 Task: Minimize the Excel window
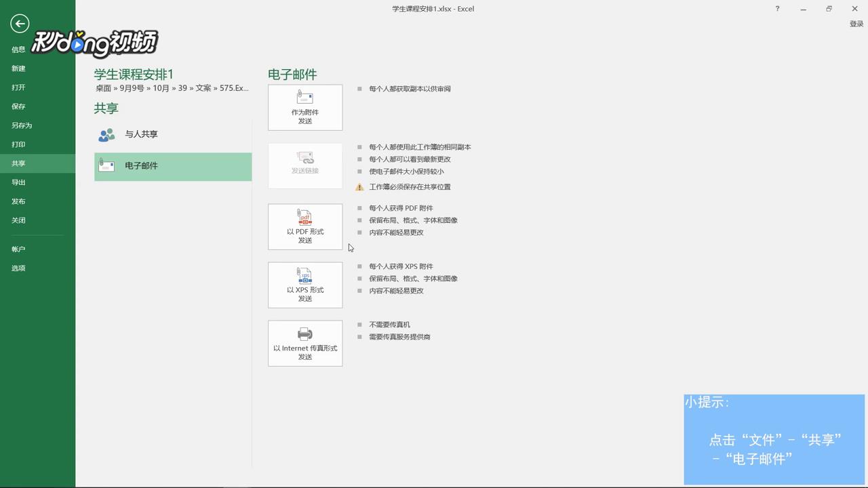click(x=803, y=9)
